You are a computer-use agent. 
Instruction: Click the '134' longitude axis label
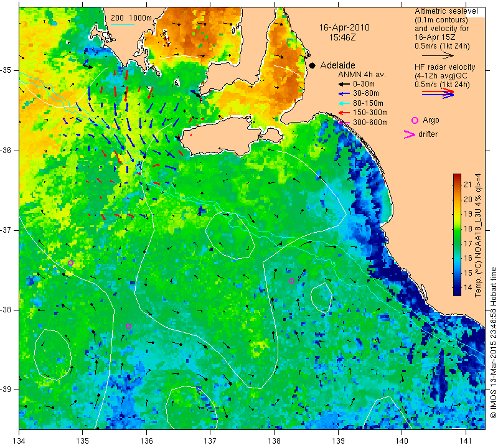coord(19,441)
